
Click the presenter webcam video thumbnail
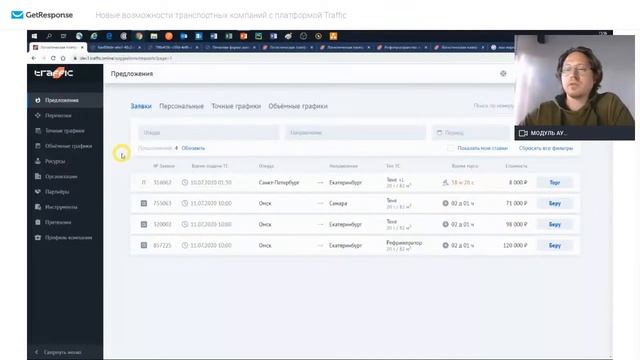pos(575,80)
